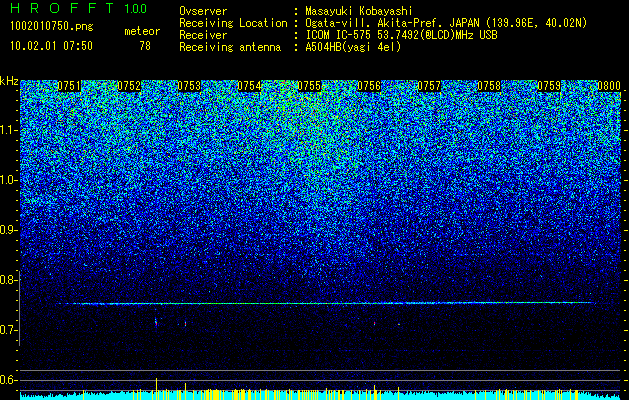
Task: Click the Receiving Location value line
Action: point(446,23)
